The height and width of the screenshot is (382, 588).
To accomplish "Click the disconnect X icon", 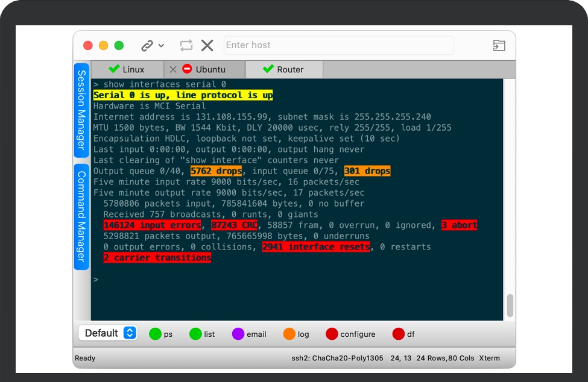I will coord(207,46).
